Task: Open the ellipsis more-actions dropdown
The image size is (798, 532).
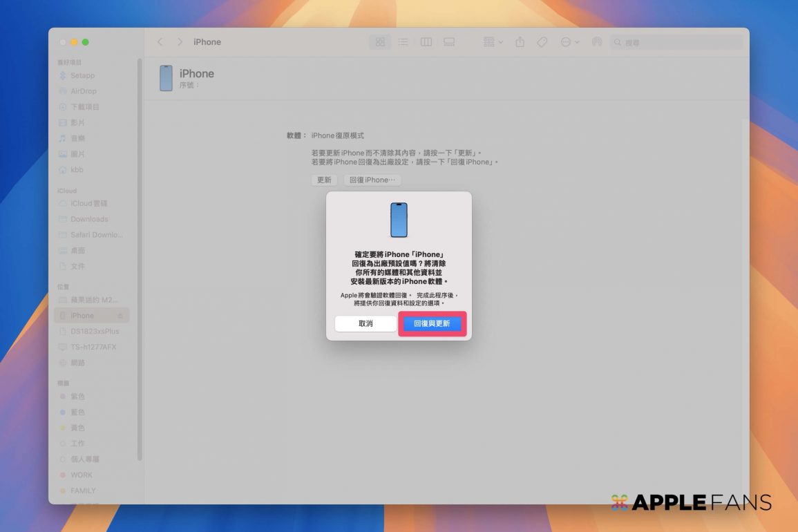Action: pos(569,42)
